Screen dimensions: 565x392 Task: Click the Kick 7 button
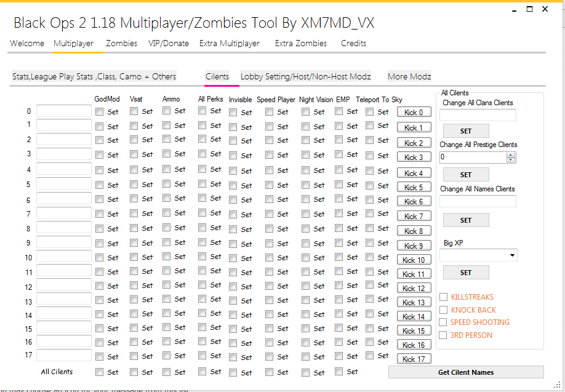[x=414, y=216]
